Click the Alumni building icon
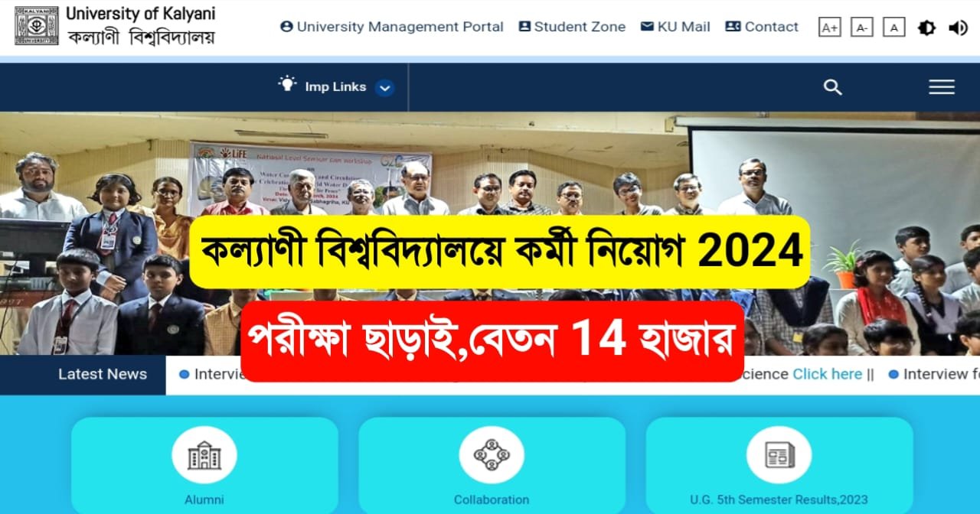The height and width of the screenshot is (514, 980). pos(204,455)
